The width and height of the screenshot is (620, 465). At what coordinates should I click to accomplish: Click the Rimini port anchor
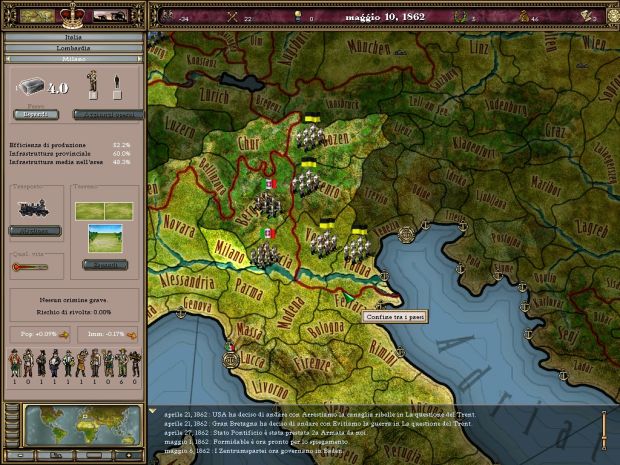pyautogui.click(x=401, y=351)
